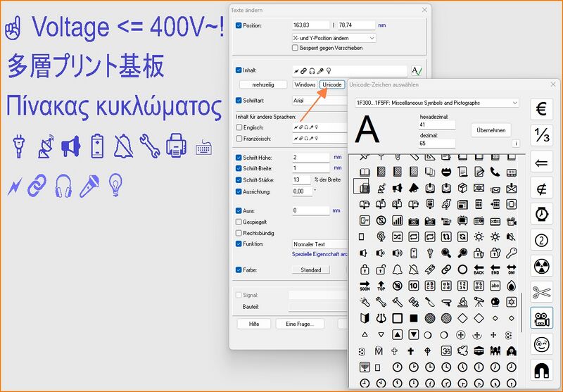This screenshot has height=392, width=563.
Task: Click the Standard color button for Farbe
Action: [310, 270]
